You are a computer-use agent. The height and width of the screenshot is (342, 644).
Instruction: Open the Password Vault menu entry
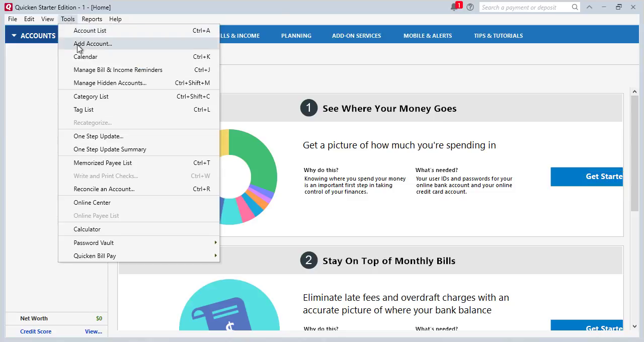coord(139,243)
